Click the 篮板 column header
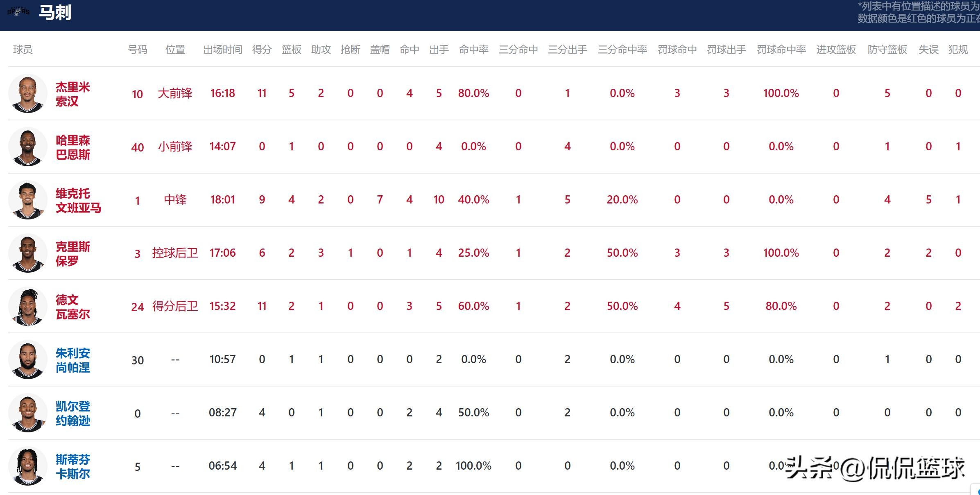This screenshot has width=980, height=495. point(291,50)
